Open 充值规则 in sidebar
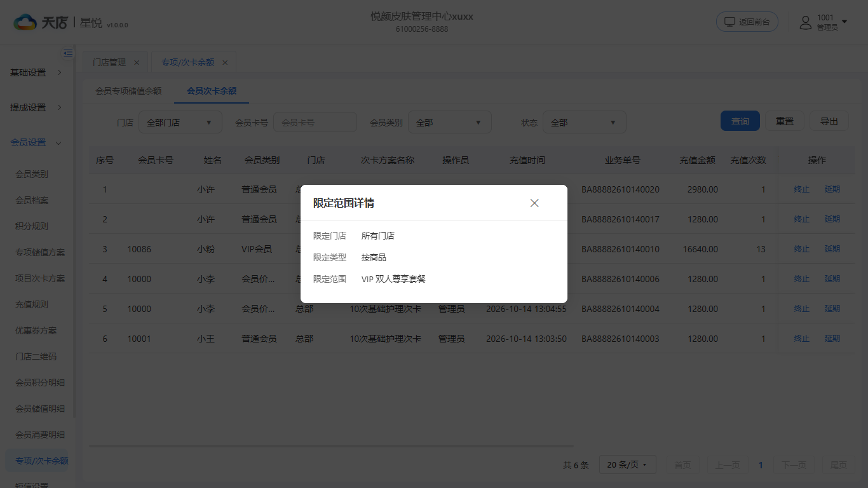 coord(32,304)
